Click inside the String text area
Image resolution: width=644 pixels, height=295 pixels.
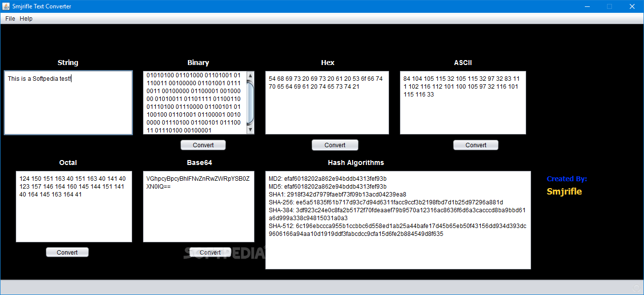click(x=68, y=102)
